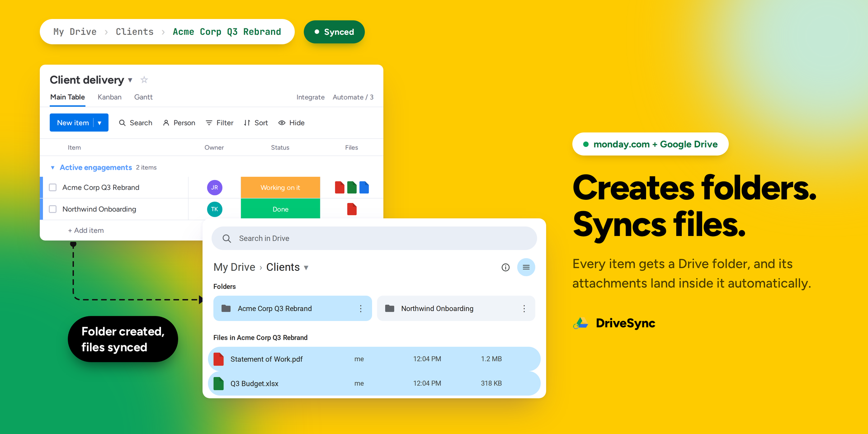The height and width of the screenshot is (434, 868).
Task: Open the Northwind Onboarding folder in Drive
Action: 456,308
